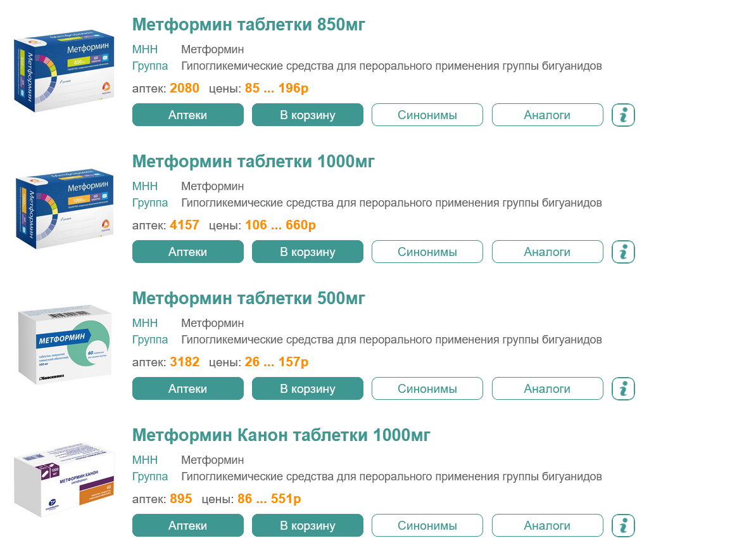The image size is (756, 550).
Task: Add Метформин 850мг to cart via В корзину
Action: point(308,115)
